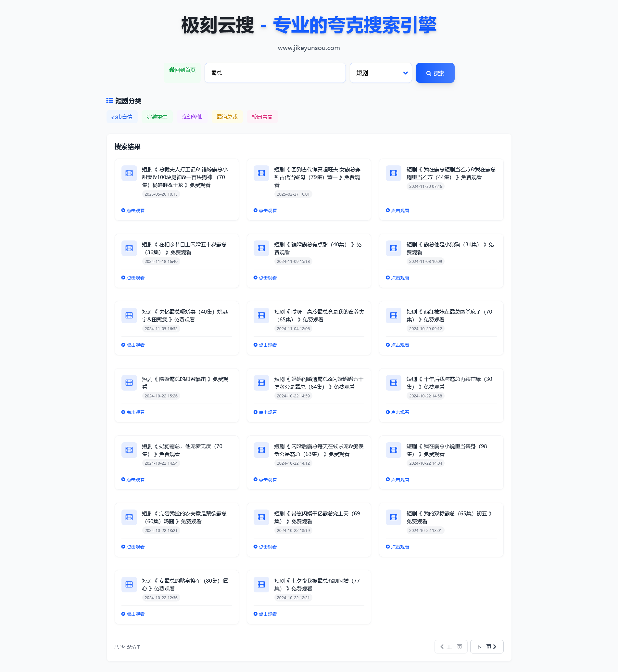Click film icon of 骗婚霸总有点甜 result
The height and width of the screenshot is (672, 618).
click(261, 248)
